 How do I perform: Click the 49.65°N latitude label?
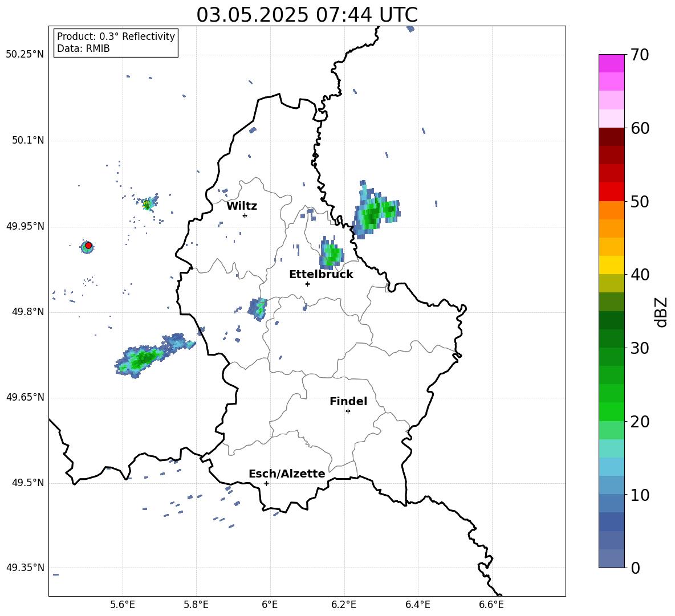coord(25,397)
